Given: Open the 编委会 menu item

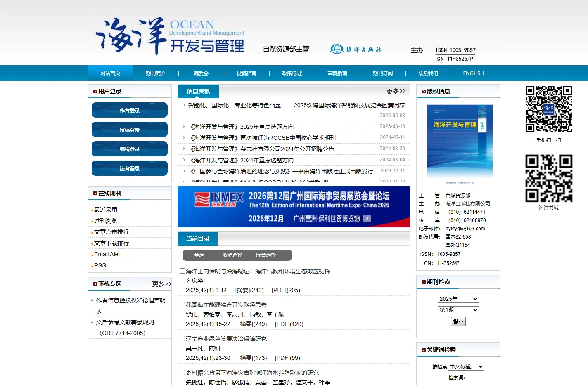Looking at the screenshot, I should pos(201,73).
